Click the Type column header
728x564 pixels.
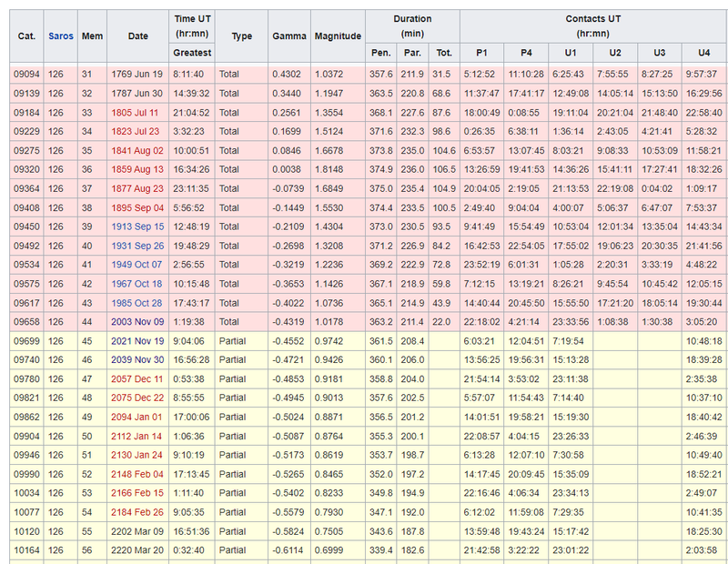click(241, 36)
